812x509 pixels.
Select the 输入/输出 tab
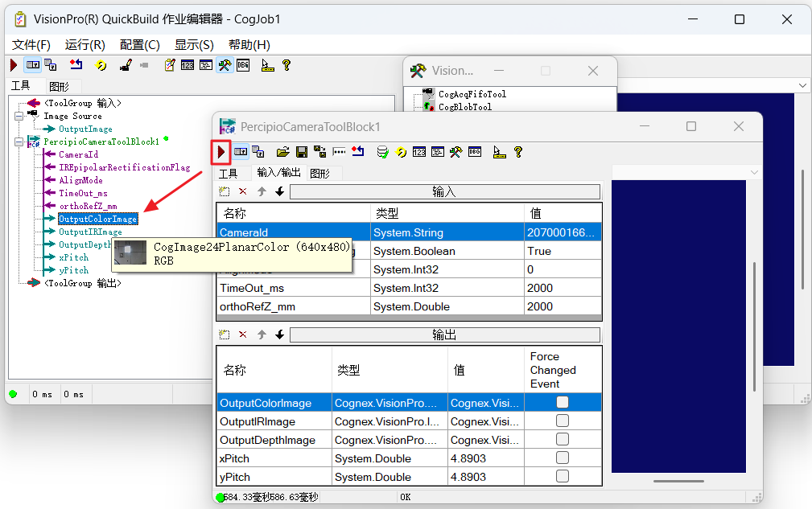point(278,172)
